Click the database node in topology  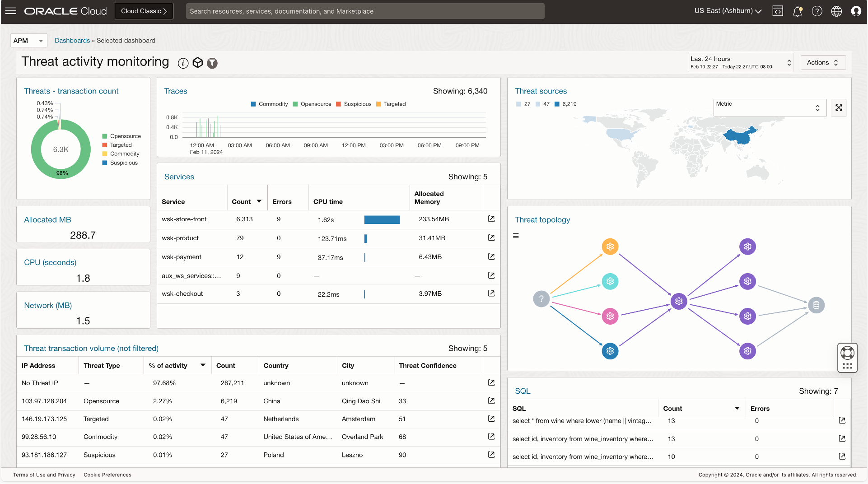816,305
